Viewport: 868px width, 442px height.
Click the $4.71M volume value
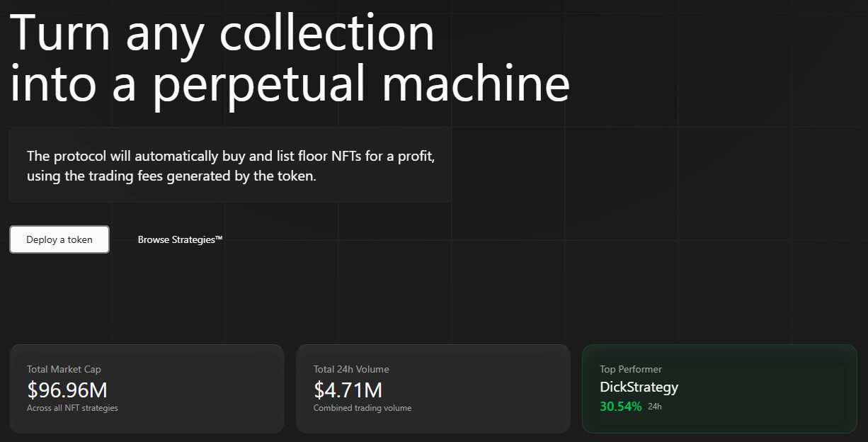(348, 390)
